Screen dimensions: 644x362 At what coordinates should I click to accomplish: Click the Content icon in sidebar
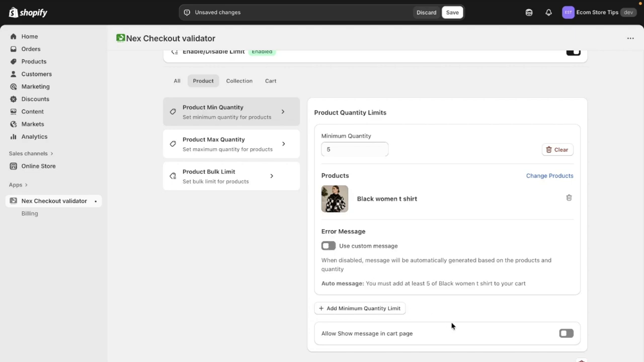[14, 112]
